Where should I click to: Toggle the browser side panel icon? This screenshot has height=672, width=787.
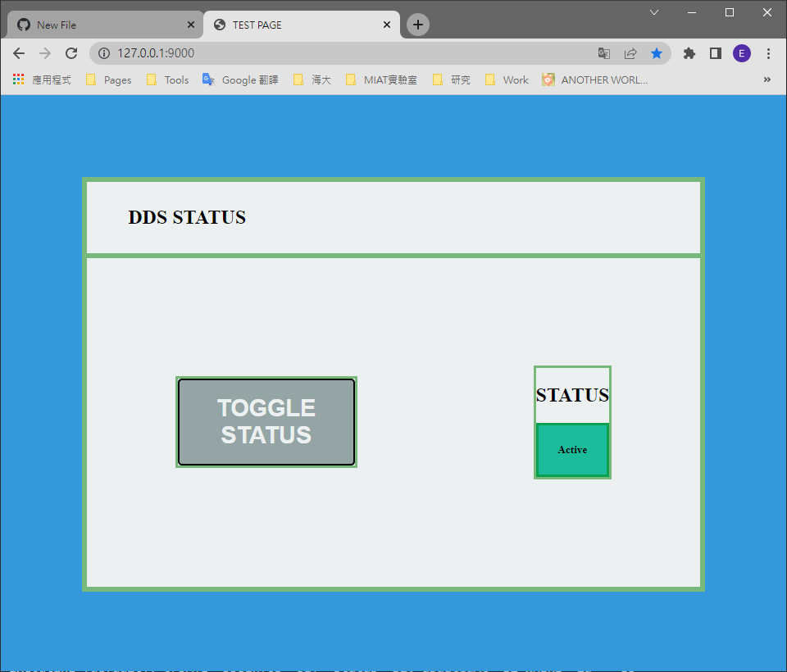coord(715,53)
